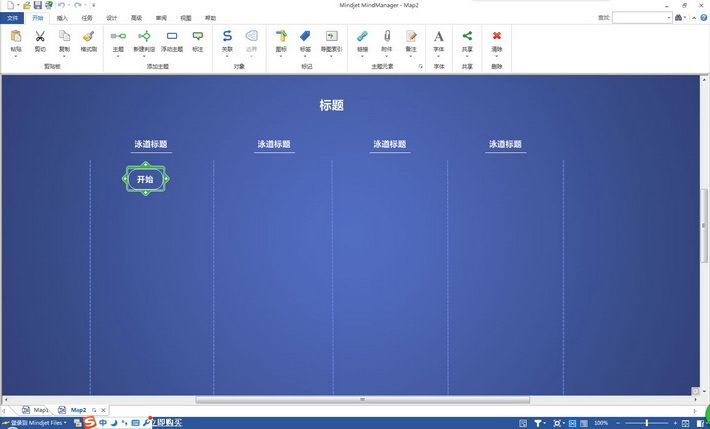Expand the Copy dropdown arrow
This screenshot has height=429, width=710.
coord(64,56)
